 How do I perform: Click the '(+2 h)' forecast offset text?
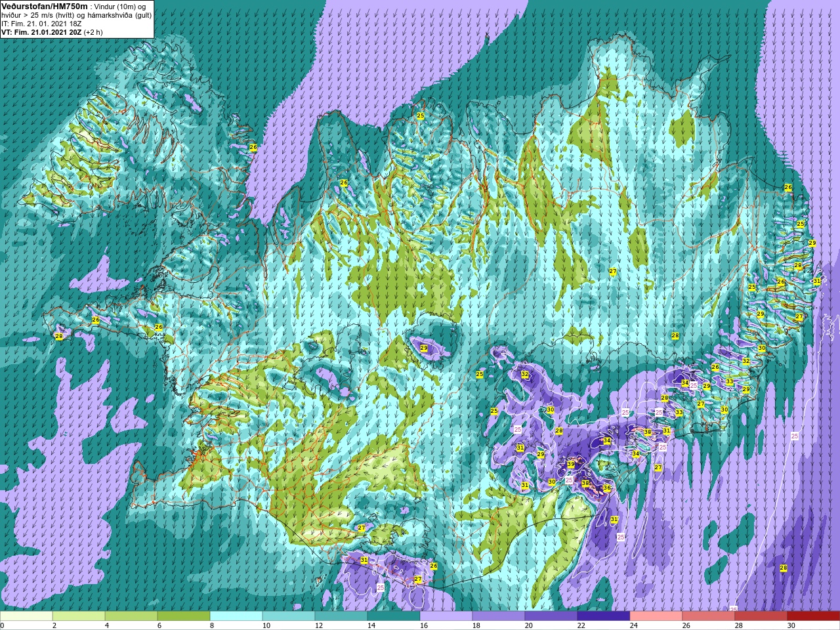93,31
